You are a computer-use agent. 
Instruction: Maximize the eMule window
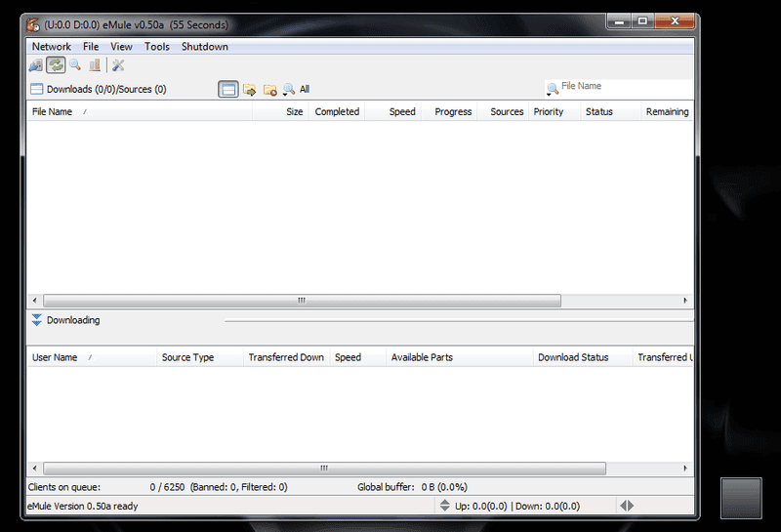(x=642, y=21)
